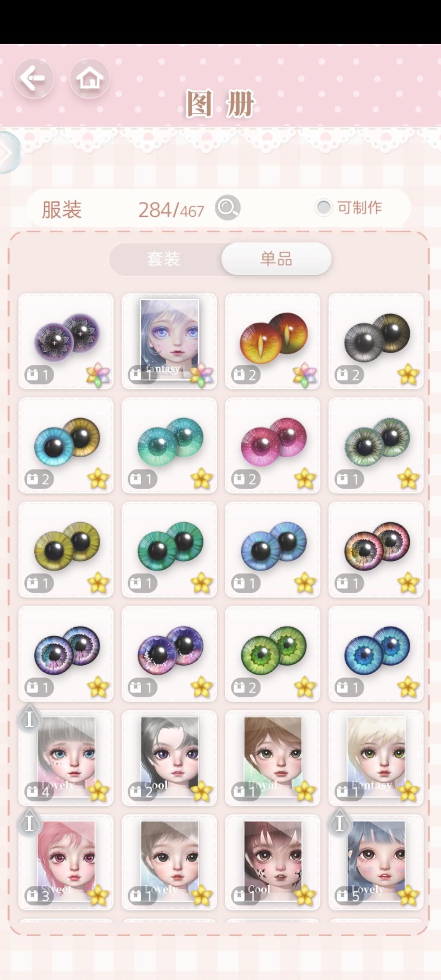
Task: Expand the side panel chevron bubble
Action: [8, 153]
